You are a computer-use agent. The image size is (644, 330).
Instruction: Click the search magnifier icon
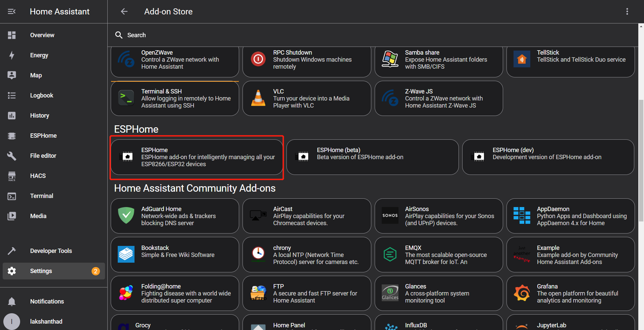tap(119, 35)
